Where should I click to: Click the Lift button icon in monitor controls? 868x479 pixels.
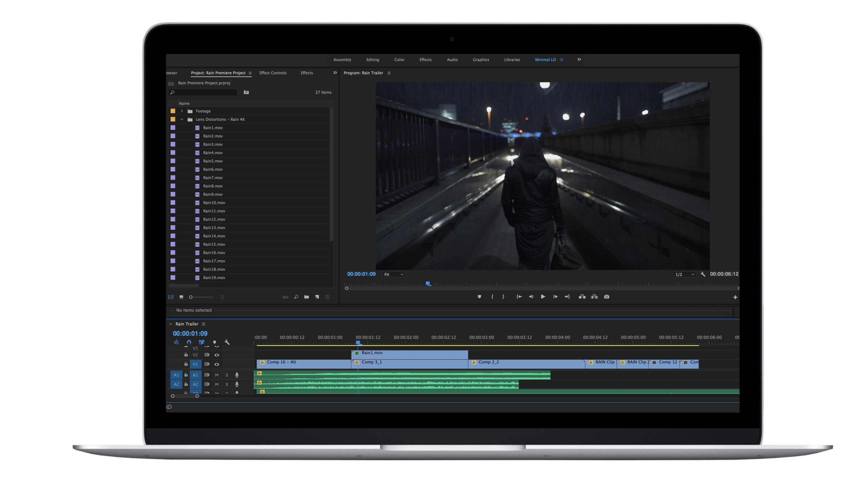click(582, 297)
